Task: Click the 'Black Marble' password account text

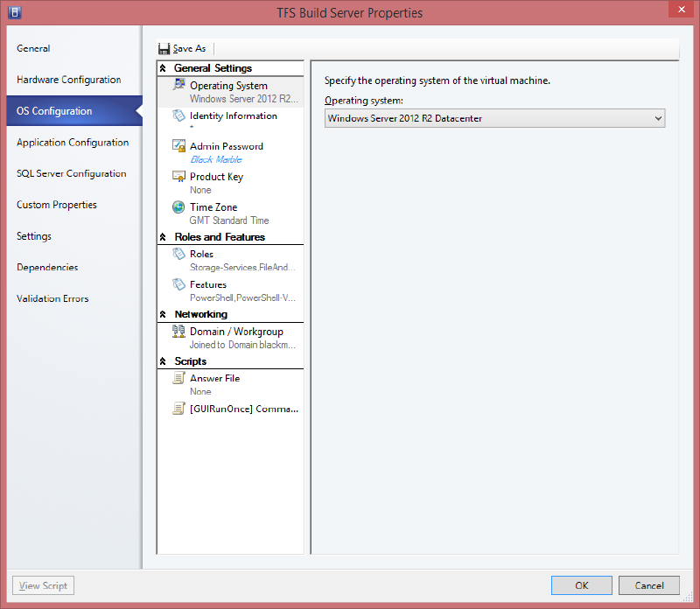Action: pos(216,159)
